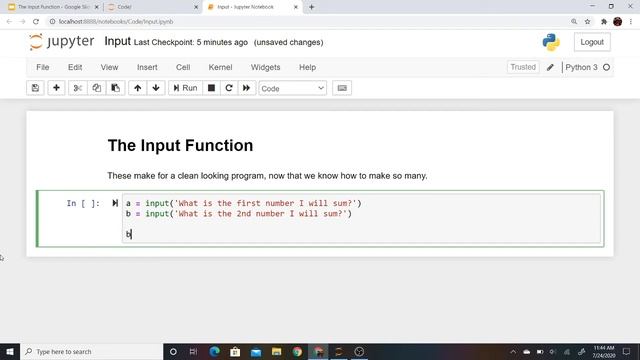Click The Input Function heading

pyautogui.click(x=180, y=145)
